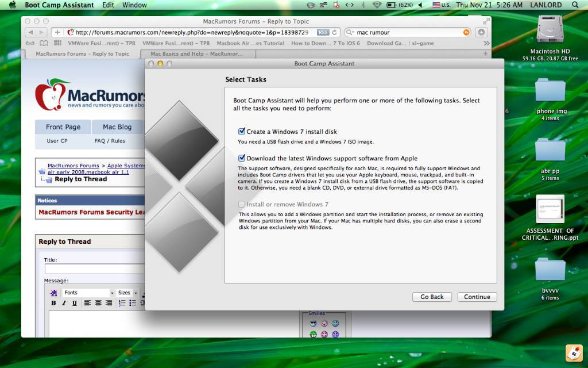Open 'Download Ga... | xi-game' bookmark

(400, 43)
